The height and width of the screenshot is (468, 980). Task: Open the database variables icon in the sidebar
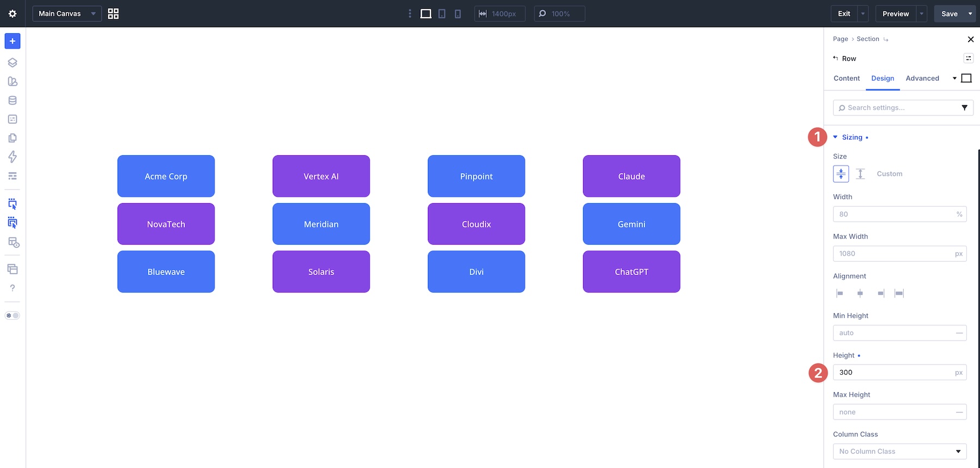pyautogui.click(x=13, y=100)
